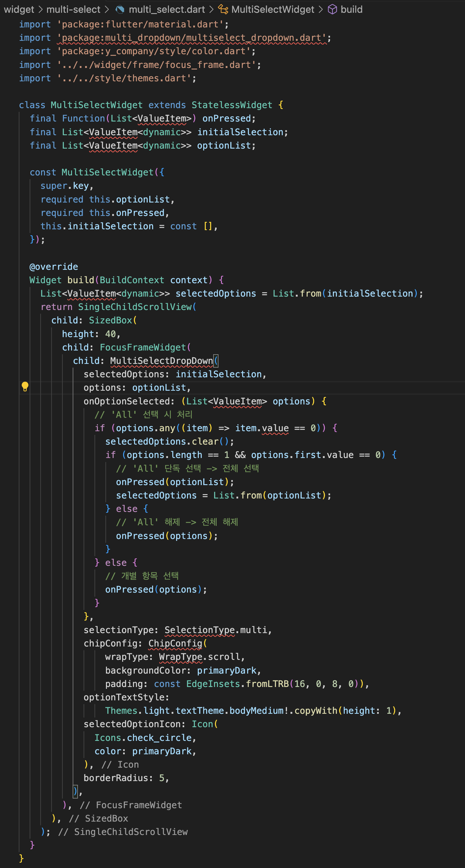Click the '../../widget/frame/focus_frame.dart' import path

point(157,65)
